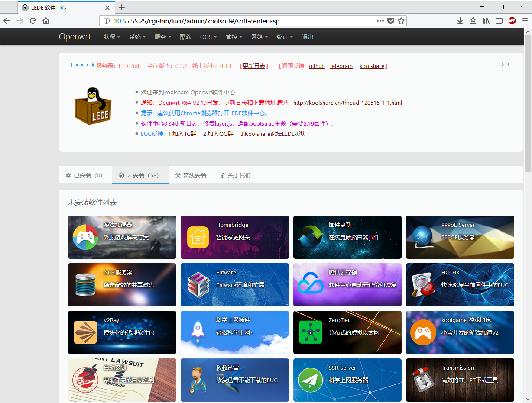Click the 欢迎来到koolshare Openwrt软件中心 text

click(188, 92)
